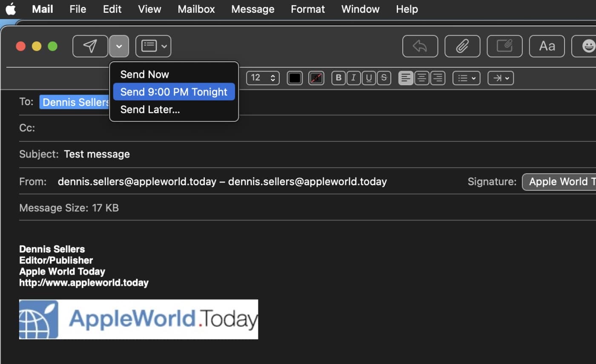Click the Send paper airplane icon
596x364 pixels.
point(90,46)
